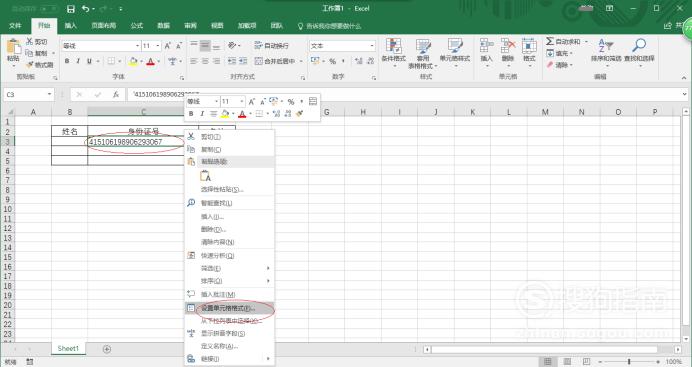692x367 pixels.
Task: Click the Sheet1 worksheet tab
Action: [68, 348]
